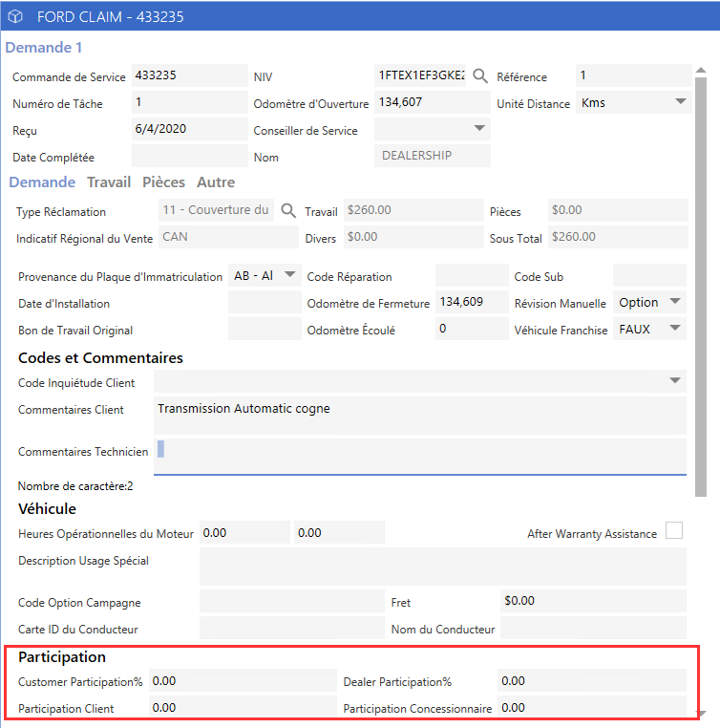Click the vertical scrollbar thumb

701,287
